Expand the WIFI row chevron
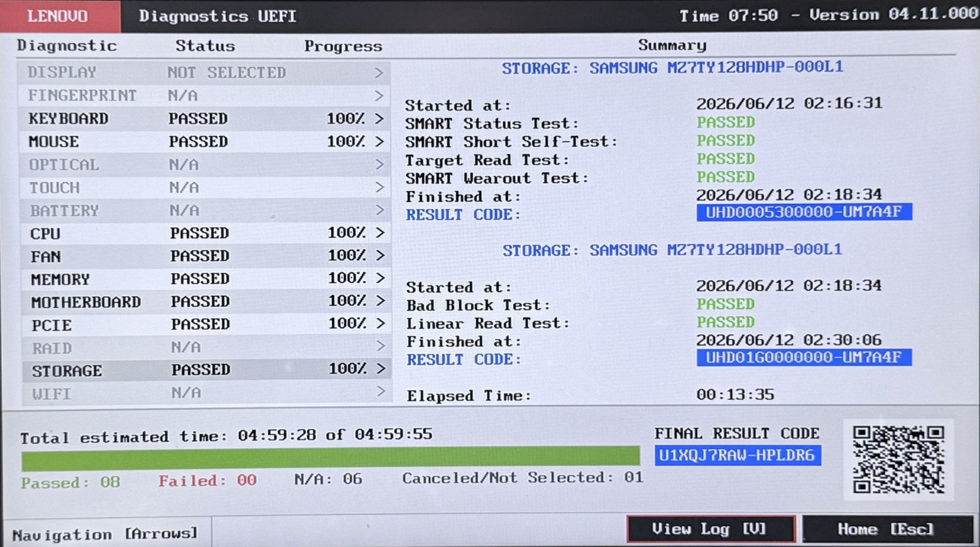 pyautogui.click(x=381, y=392)
